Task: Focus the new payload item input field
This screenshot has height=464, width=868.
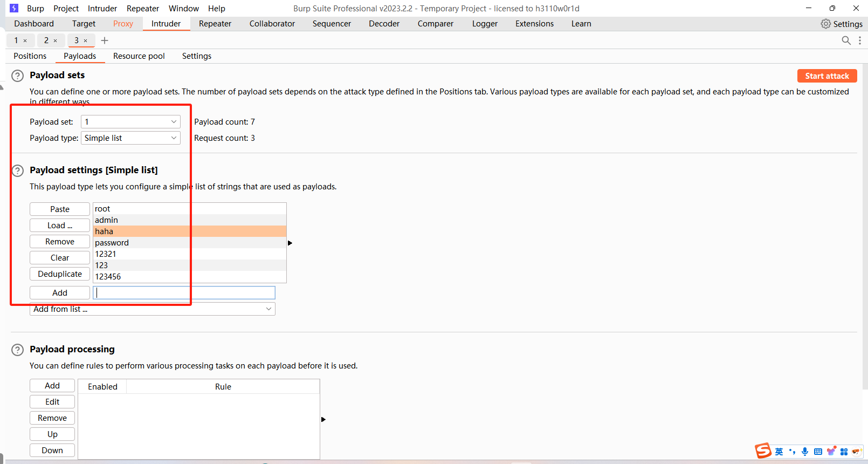Action: coord(184,293)
